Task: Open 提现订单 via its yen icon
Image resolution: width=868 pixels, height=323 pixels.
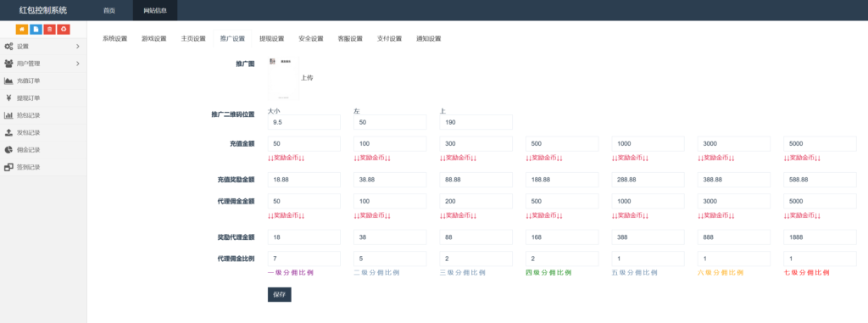Action: click(x=8, y=98)
